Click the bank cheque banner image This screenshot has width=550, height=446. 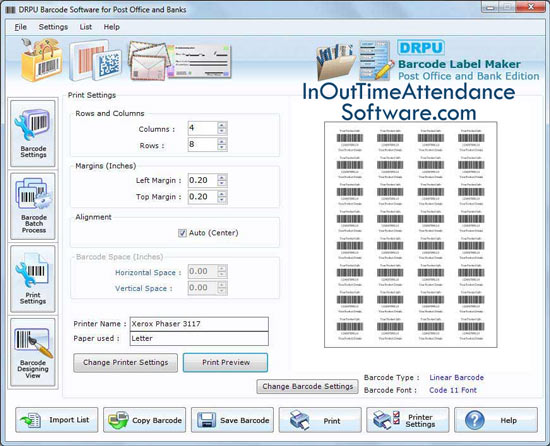click(x=200, y=61)
